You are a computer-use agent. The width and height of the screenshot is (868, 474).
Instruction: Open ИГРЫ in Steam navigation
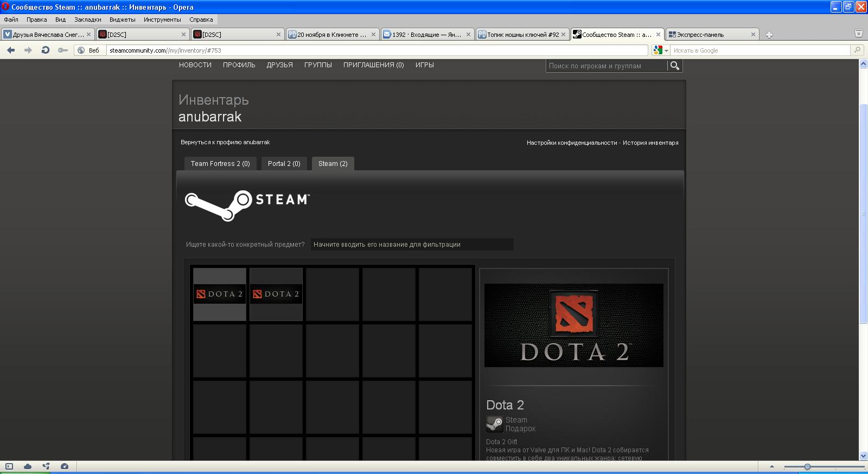(424, 65)
